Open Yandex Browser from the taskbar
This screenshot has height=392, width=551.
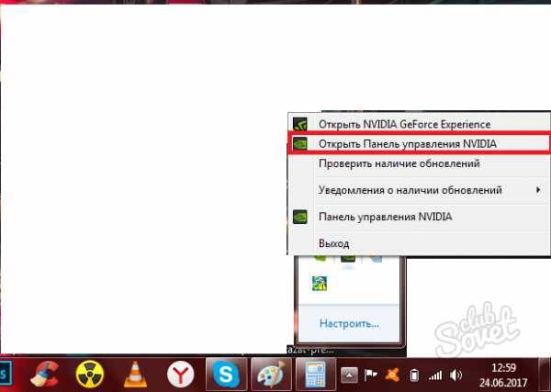[x=181, y=374]
